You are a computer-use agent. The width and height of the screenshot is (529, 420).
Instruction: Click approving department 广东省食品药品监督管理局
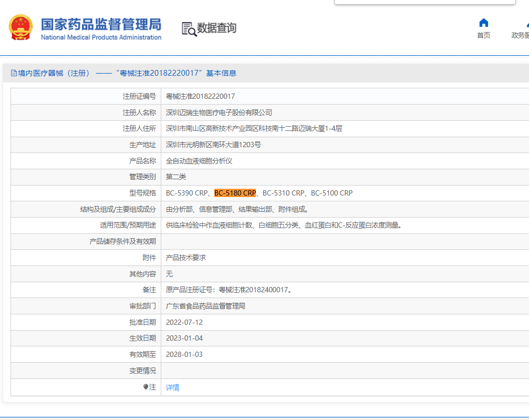[x=205, y=306]
